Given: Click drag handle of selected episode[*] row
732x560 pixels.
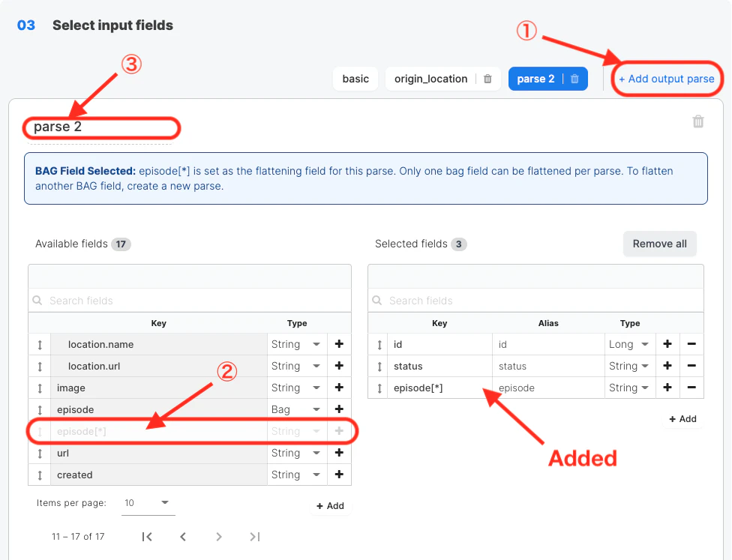Looking at the screenshot, I should pos(379,388).
